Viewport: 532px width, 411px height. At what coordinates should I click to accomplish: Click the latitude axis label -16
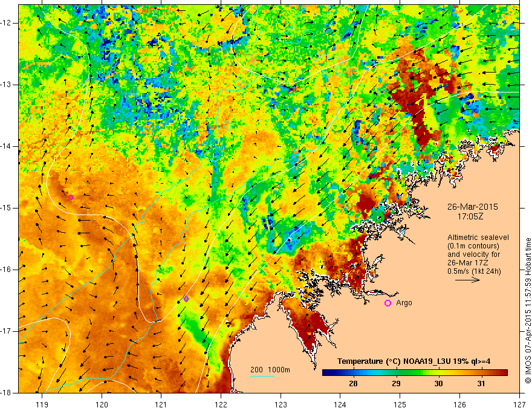pos(6,269)
